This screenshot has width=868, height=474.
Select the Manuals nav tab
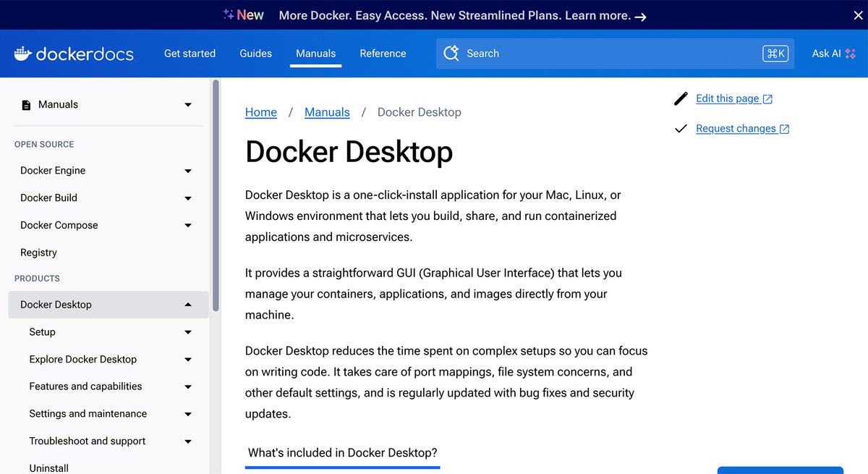pyautogui.click(x=316, y=54)
